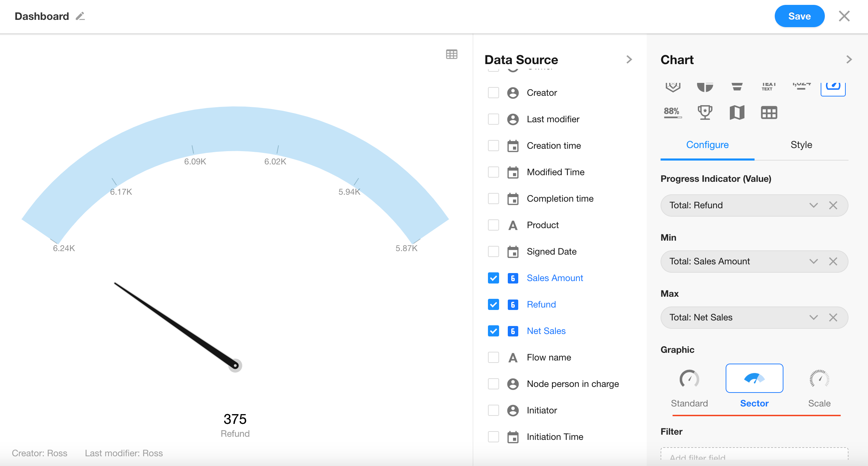The width and height of the screenshot is (868, 466).
Task: Select the progress bar 88% chart type
Action: (x=672, y=112)
